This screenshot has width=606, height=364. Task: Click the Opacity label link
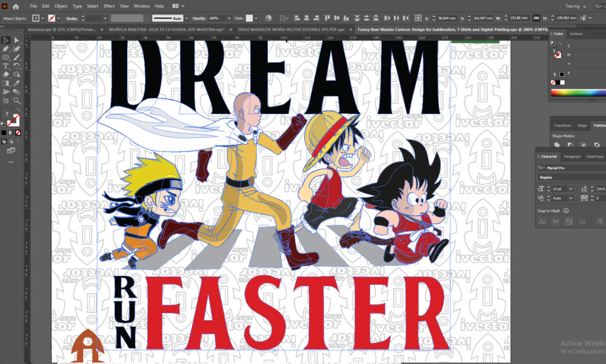[x=199, y=18]
